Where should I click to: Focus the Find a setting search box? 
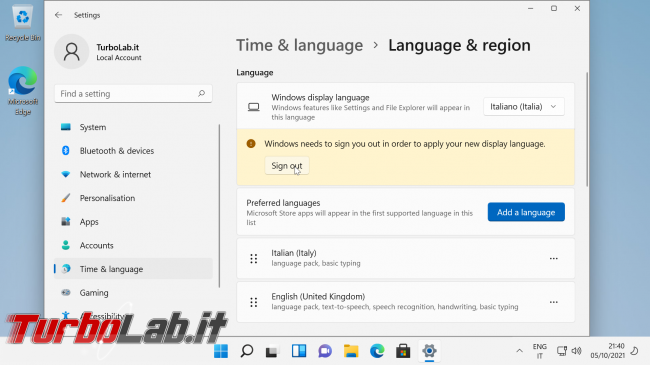point(133,94)
